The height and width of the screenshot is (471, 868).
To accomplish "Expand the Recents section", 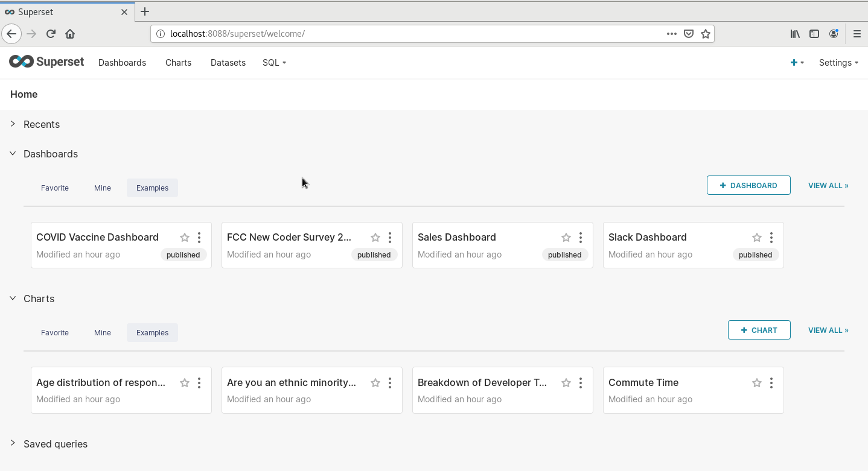I will (13, 124).
